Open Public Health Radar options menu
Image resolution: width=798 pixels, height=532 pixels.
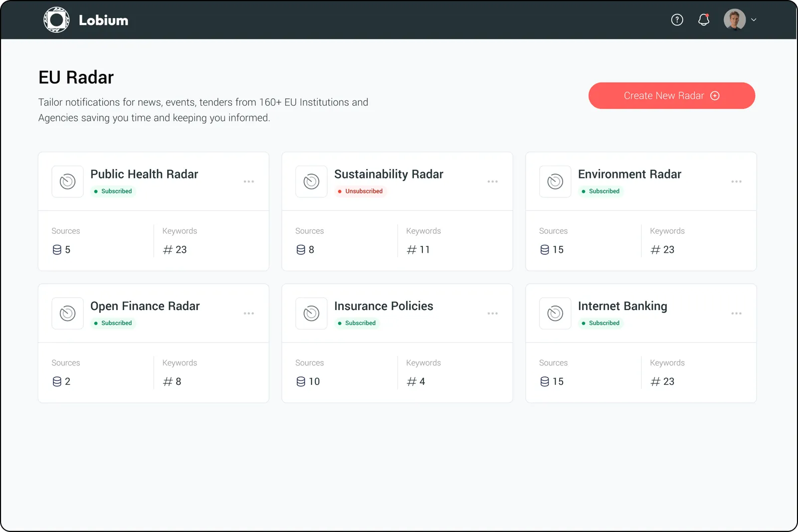tap(249, 181)
